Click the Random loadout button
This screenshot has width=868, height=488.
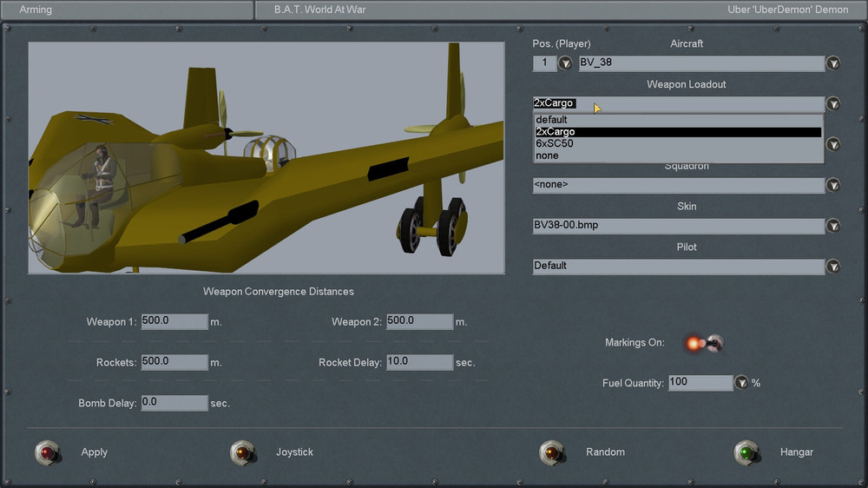[552, 452]
